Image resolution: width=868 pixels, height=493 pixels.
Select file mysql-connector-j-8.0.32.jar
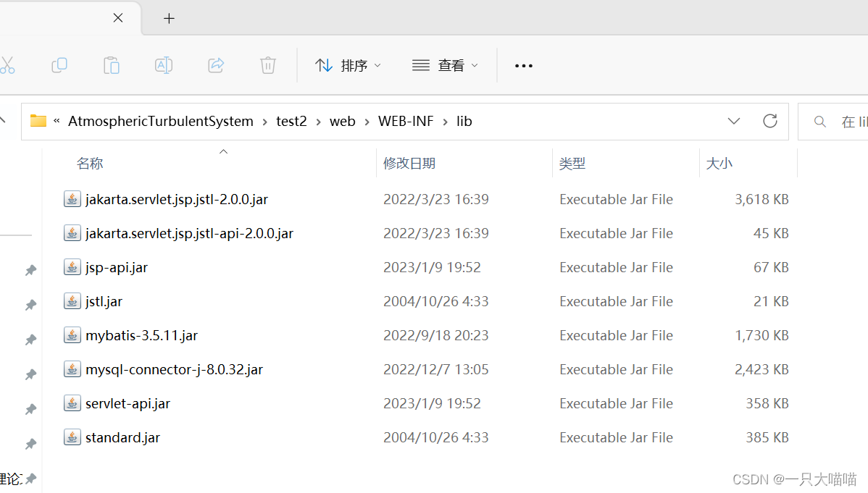coord(174,370)
